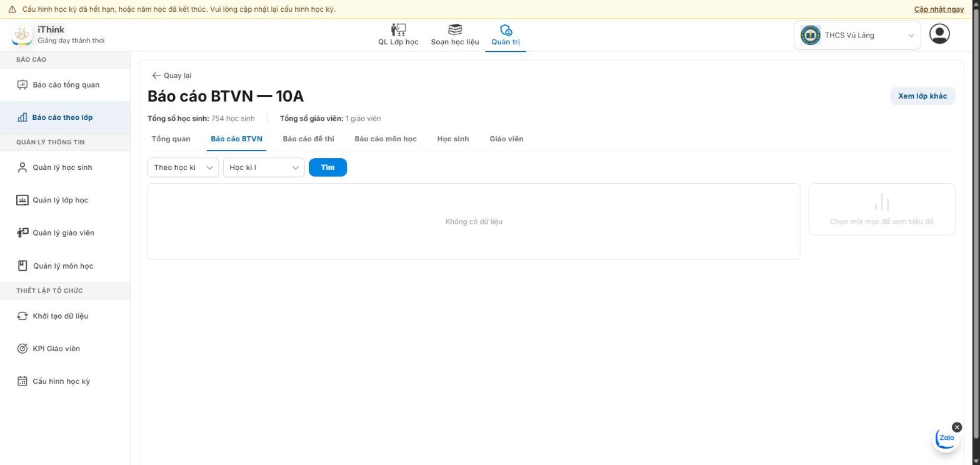
Task: Switch to the Học sinh tab
Action: pos(452,139)
